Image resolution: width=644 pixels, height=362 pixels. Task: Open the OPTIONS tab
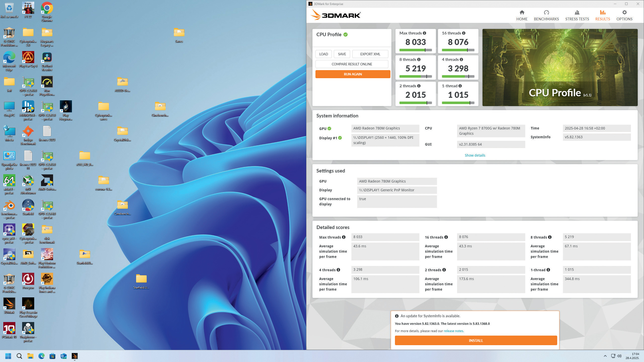click(624, 16)
